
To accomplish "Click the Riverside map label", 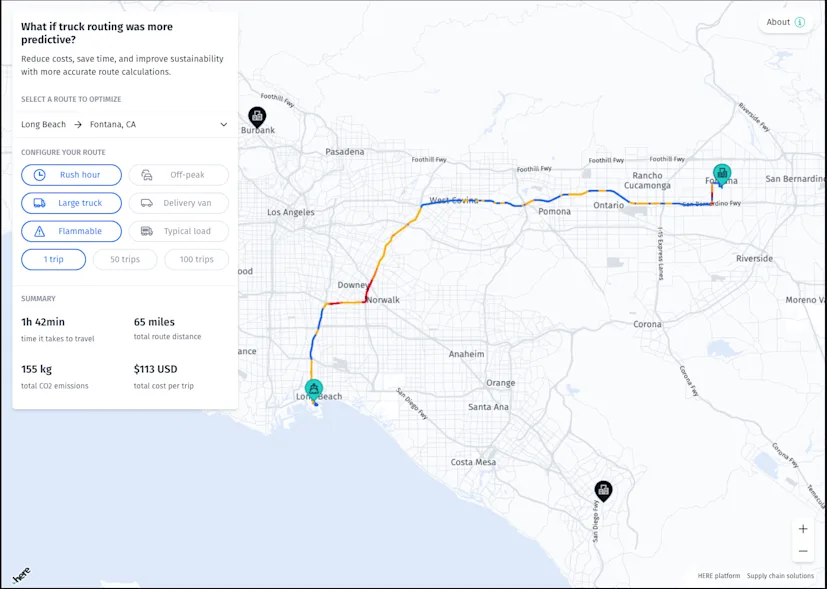I will (x=754, y=258).
